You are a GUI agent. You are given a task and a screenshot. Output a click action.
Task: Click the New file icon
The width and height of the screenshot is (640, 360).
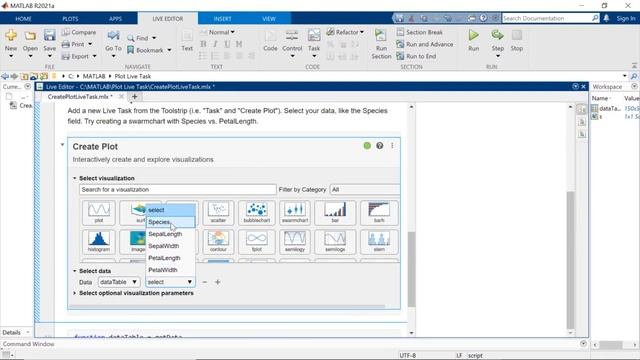[x=11, y=36]
